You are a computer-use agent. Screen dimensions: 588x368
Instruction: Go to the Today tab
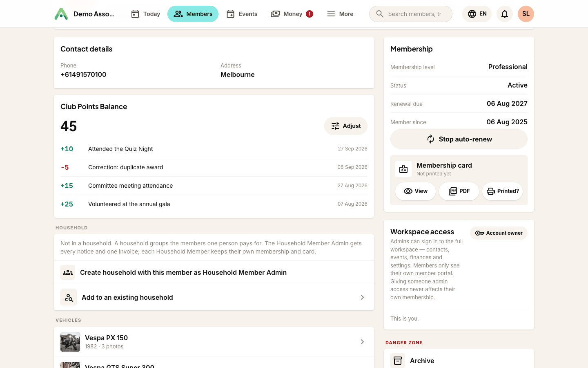click(145, 14)
